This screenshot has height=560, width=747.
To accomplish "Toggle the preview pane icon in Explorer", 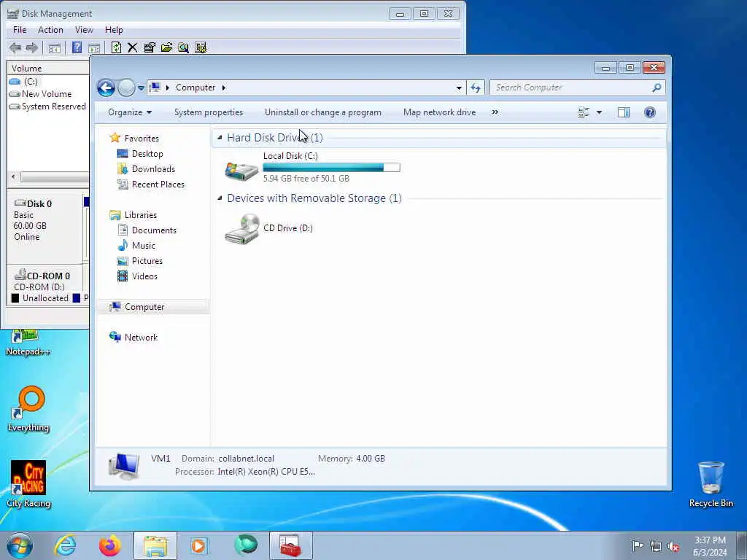I will pyautogui.click(x=624, y=112).
